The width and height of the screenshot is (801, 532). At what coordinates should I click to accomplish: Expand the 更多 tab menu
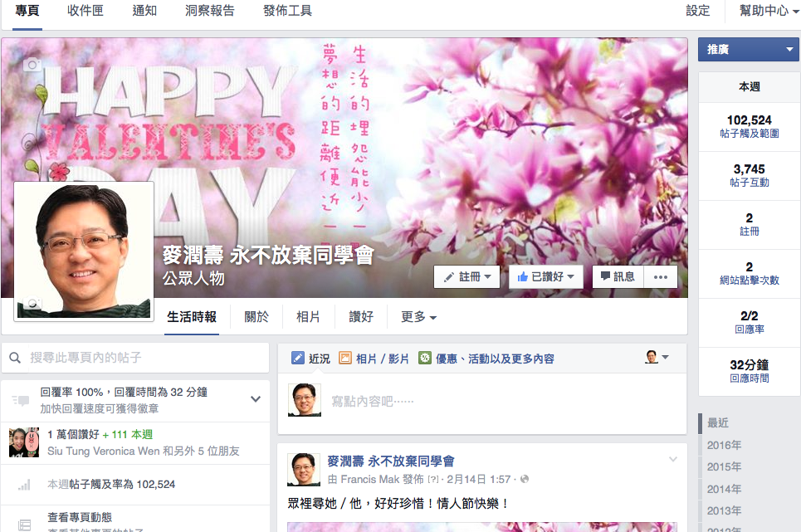(418, 317)
